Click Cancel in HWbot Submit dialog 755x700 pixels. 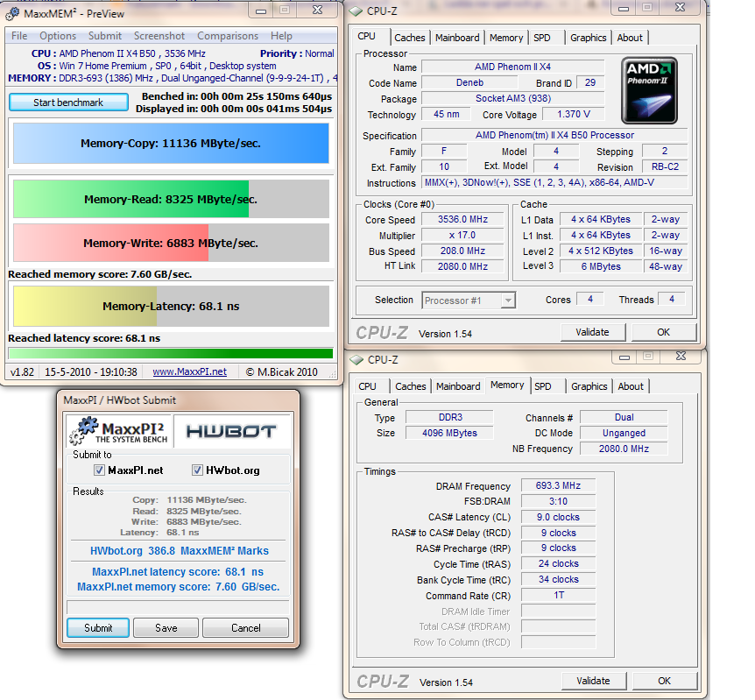[245, 628]
